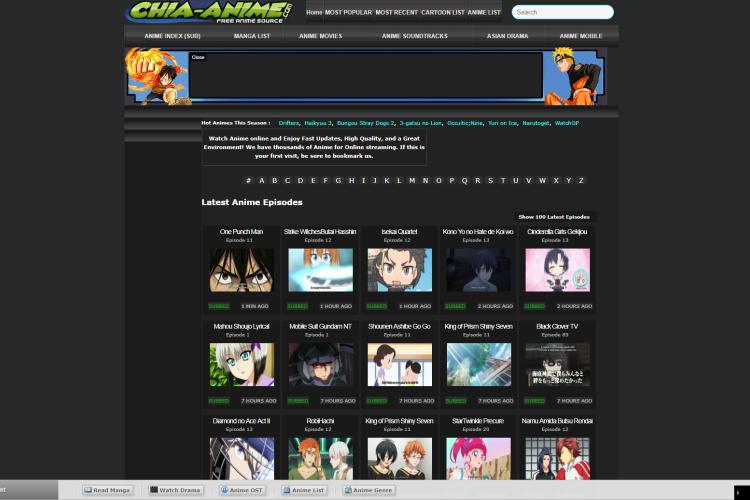Open Isekai Quartet episode thumbnail
Image resolution: width=750 pixels, height=500 pixels.
[399, 270]
